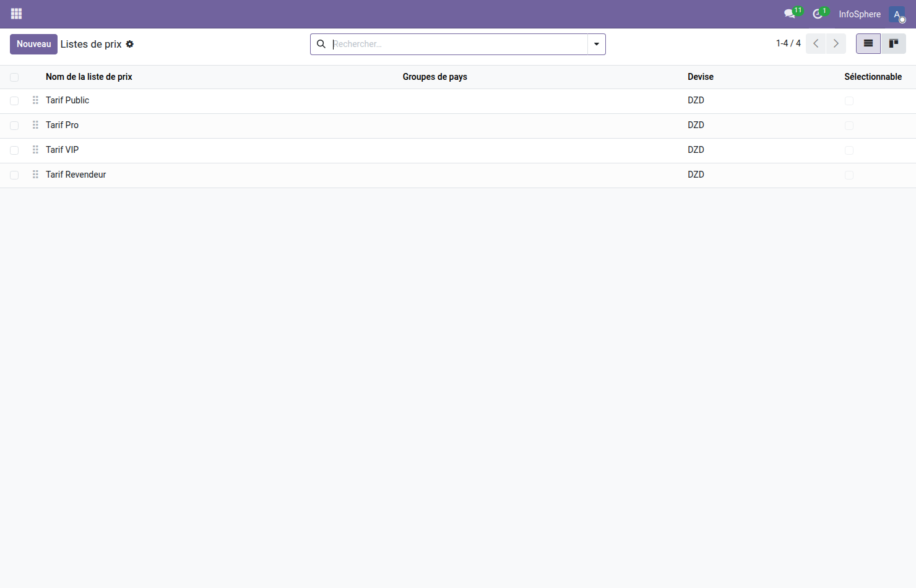Go to previous page with left chevron
Screen dimensions: 916x588
coord(815,43)
